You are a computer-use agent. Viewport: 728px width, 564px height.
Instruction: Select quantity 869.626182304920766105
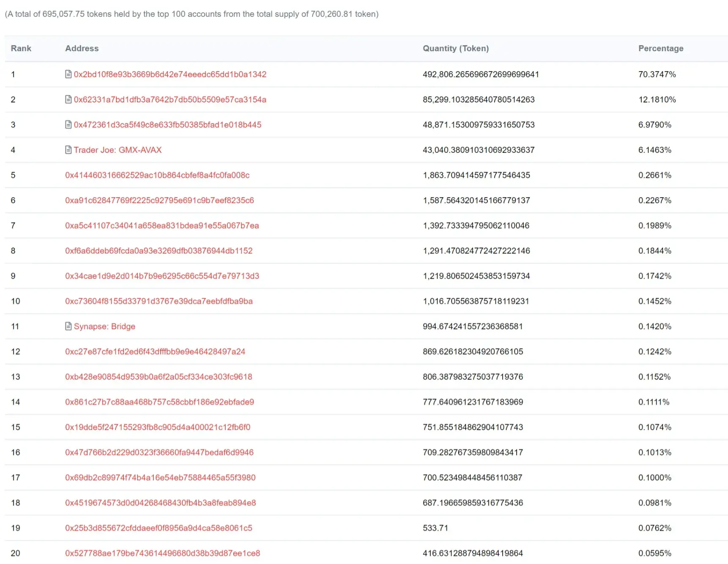tap(473, 352)
